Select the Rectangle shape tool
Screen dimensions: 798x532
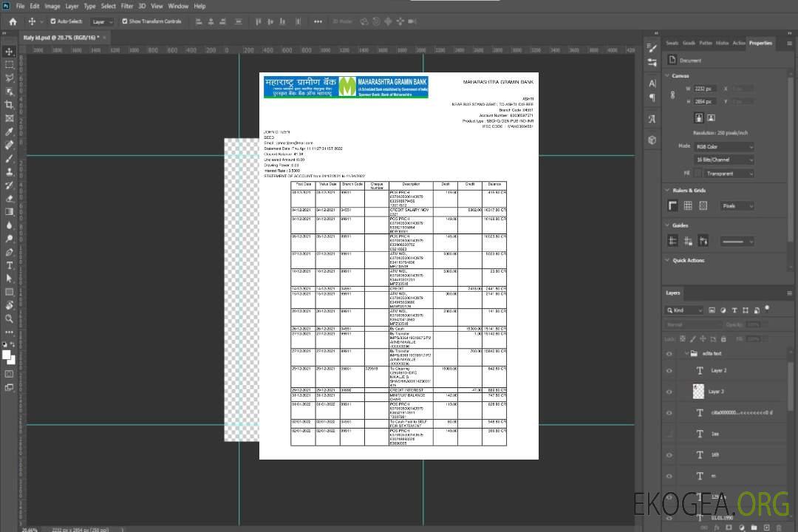[x=9, y=292]
